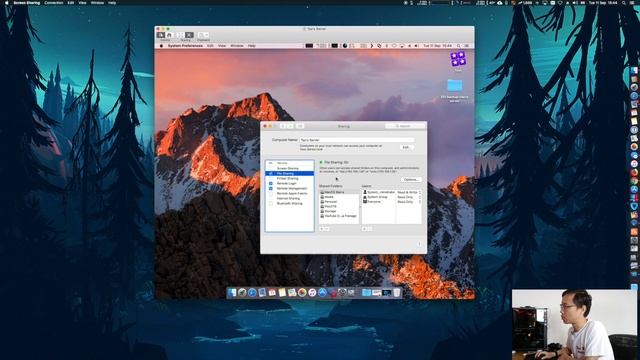Add a user with the plus button

[364, 229]
